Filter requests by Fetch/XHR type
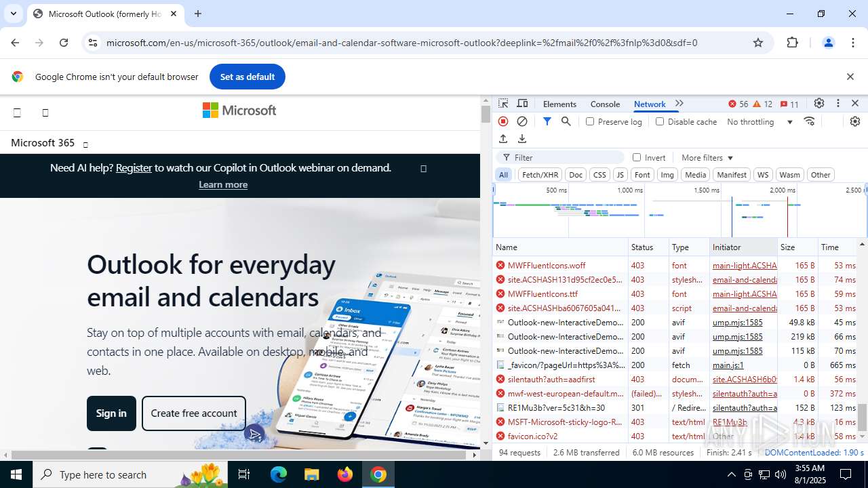This screenshot has width=868, height=488. (540, 175)
